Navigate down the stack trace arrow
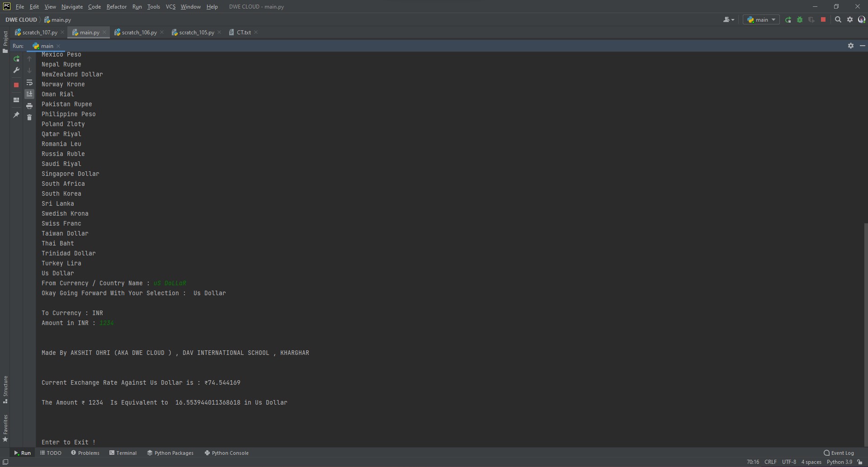 click(29, 71)
